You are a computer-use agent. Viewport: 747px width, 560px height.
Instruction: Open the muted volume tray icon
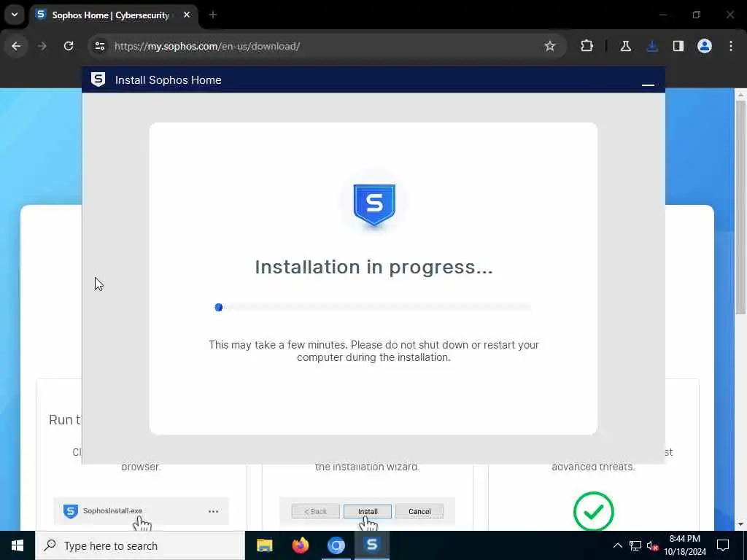652,545
